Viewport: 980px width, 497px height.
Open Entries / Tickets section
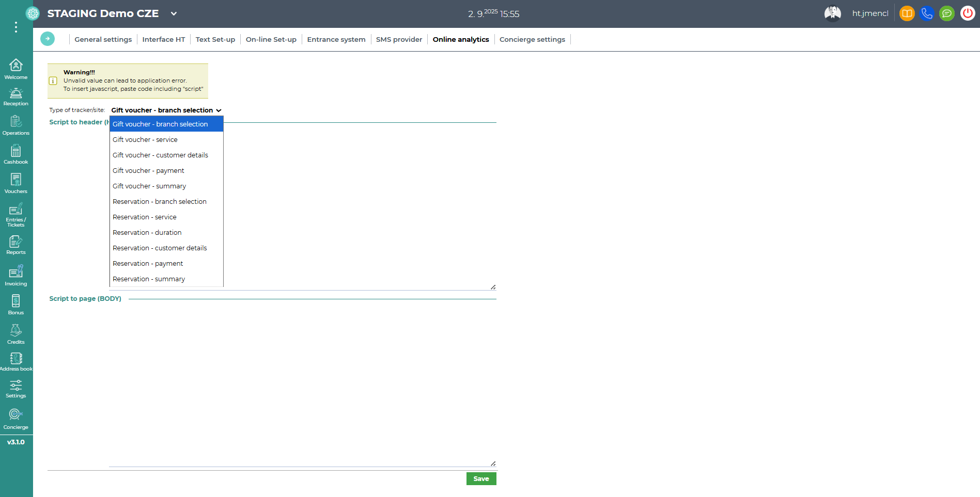(x=16, y=215)
